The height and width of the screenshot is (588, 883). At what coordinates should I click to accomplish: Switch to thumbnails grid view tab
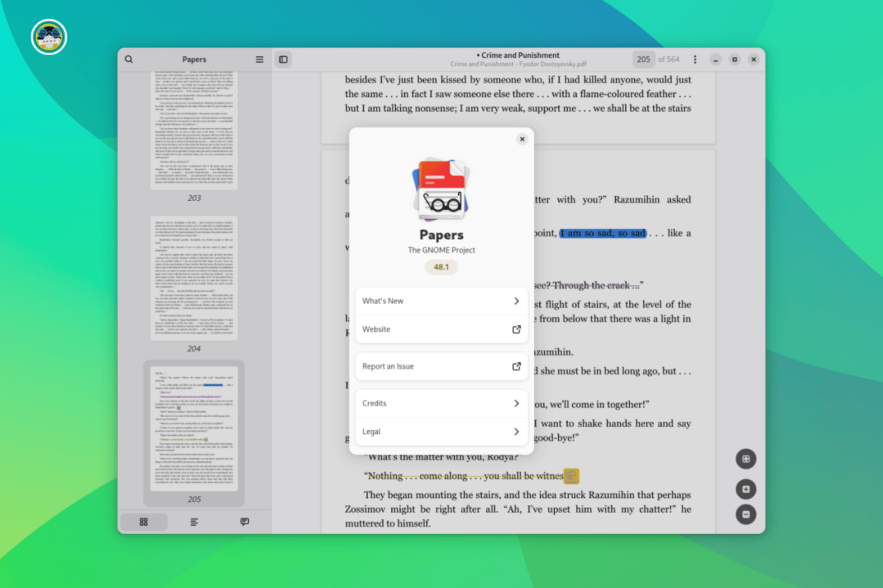(143, 522)
